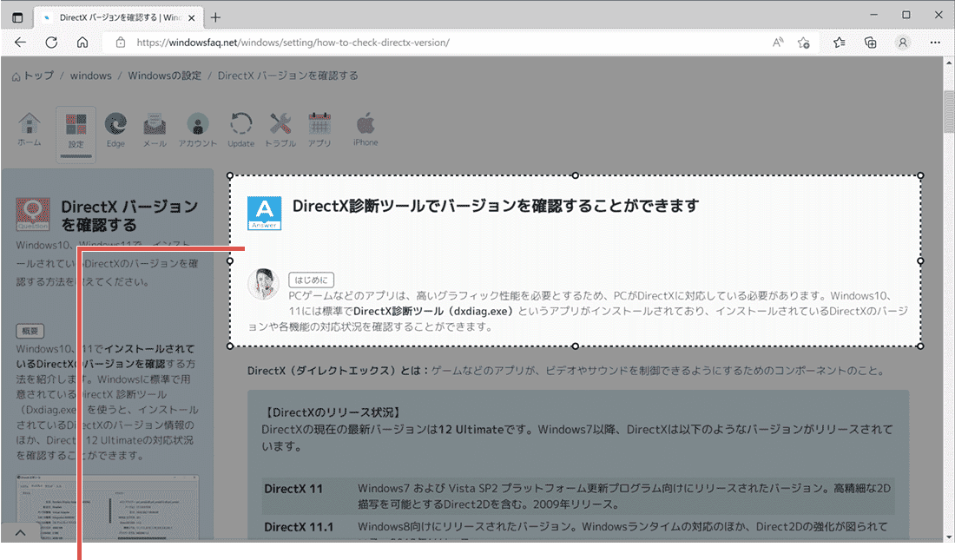Open the iPhone category icon

coord(366,129)
